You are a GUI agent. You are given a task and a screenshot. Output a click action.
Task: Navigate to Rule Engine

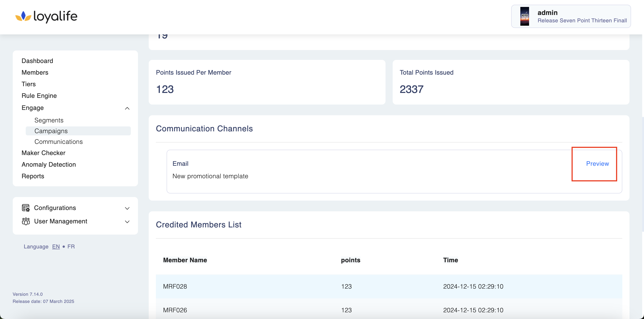tap(39, 96)
